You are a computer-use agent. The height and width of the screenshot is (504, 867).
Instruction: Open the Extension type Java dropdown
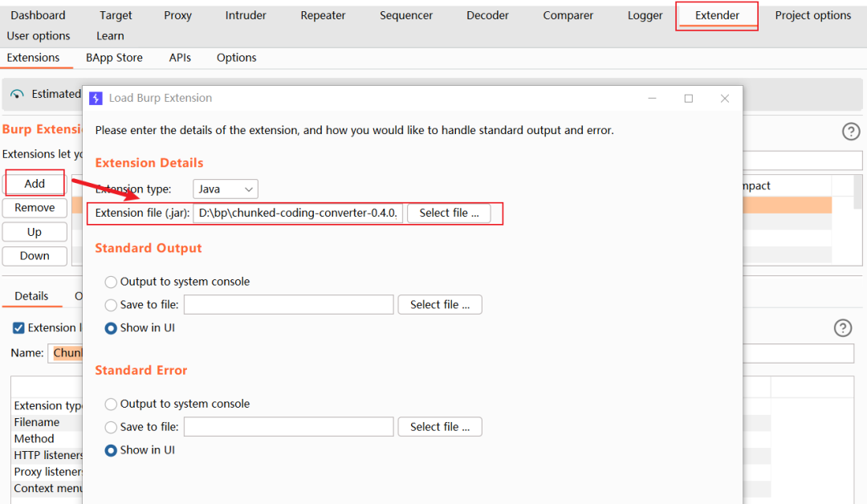(x=225, y=189)
